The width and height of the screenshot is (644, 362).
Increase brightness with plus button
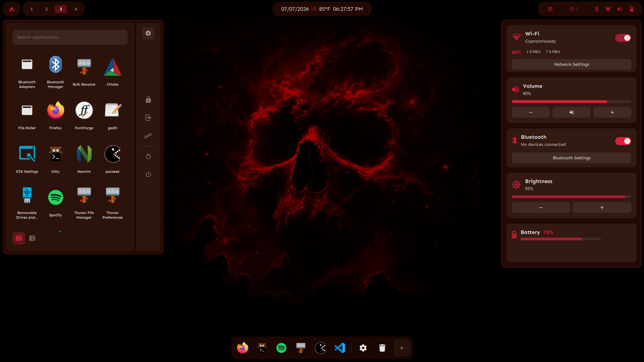point(602,207)
